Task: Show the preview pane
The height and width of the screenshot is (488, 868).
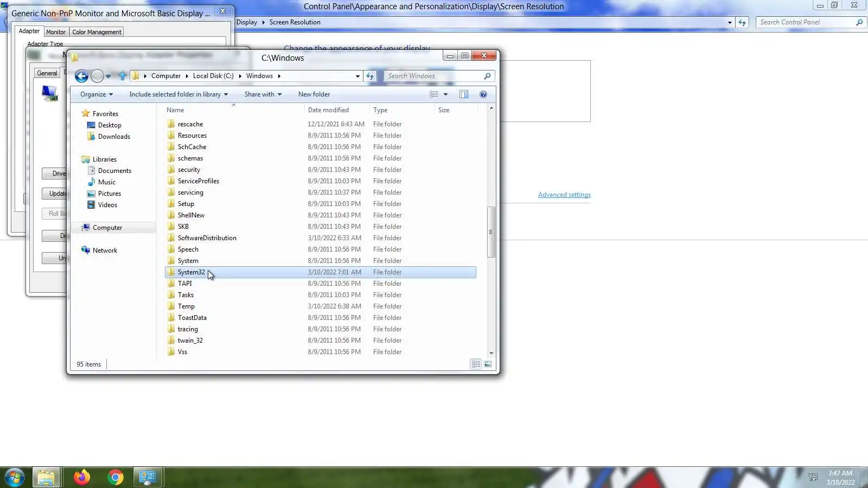Action: (x=464, y=94)
